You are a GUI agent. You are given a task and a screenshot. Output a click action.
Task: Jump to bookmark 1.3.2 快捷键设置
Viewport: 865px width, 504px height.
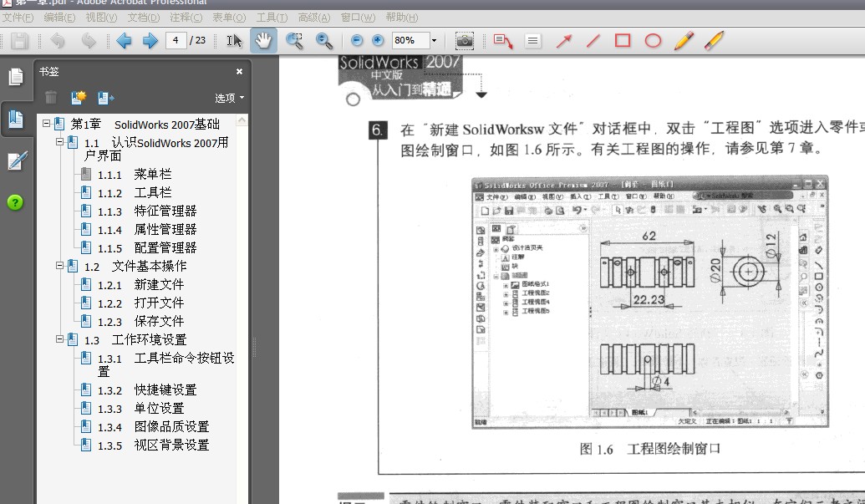(x=147, y=390)
